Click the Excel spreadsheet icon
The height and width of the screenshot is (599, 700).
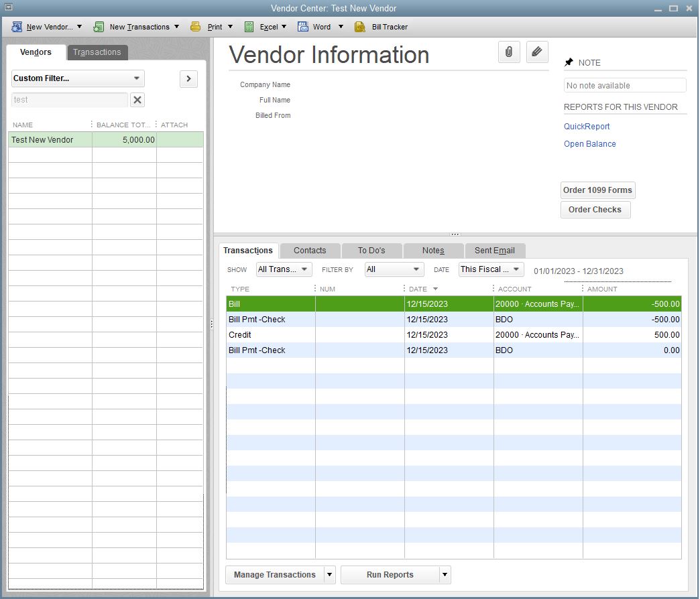pos(249,27)
